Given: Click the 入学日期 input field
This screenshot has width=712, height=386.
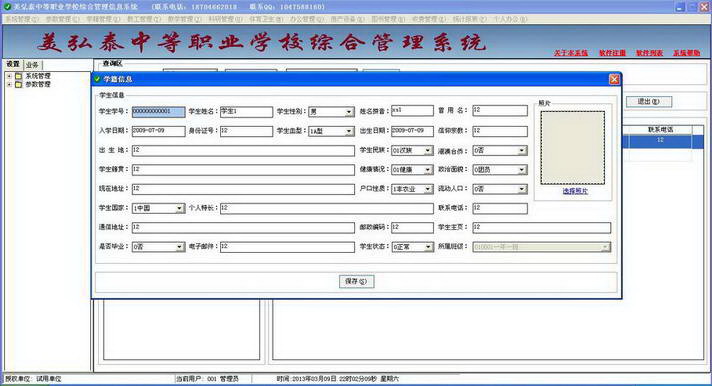Looking at the screenshot, I should click(158, 131).
